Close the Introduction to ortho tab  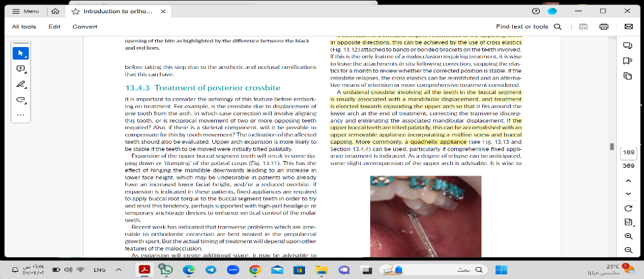tap(163, 11)
